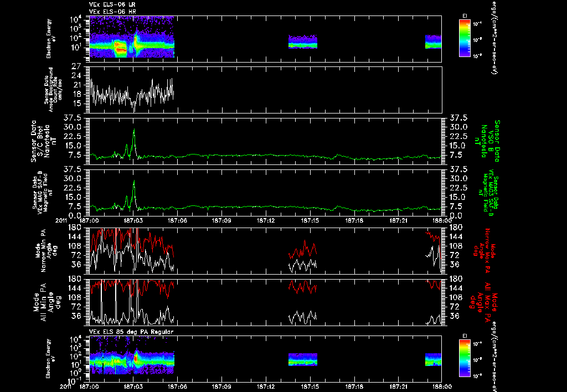Image resolution: width=567 pixels, height=392 pixels.
Task: Select the red 'All Max PA Angle' right label
Action: (484, 301)
